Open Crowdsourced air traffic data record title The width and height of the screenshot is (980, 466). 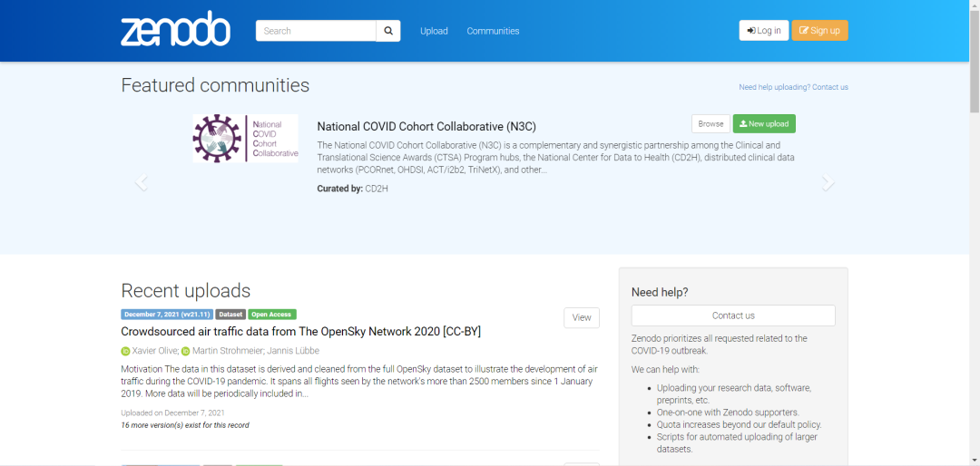[300, 332]
